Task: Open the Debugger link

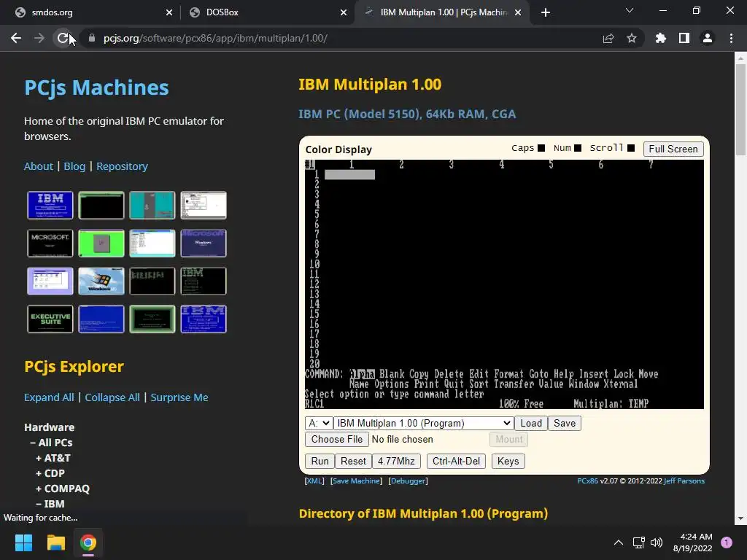Action: click(x=409, y=481)
